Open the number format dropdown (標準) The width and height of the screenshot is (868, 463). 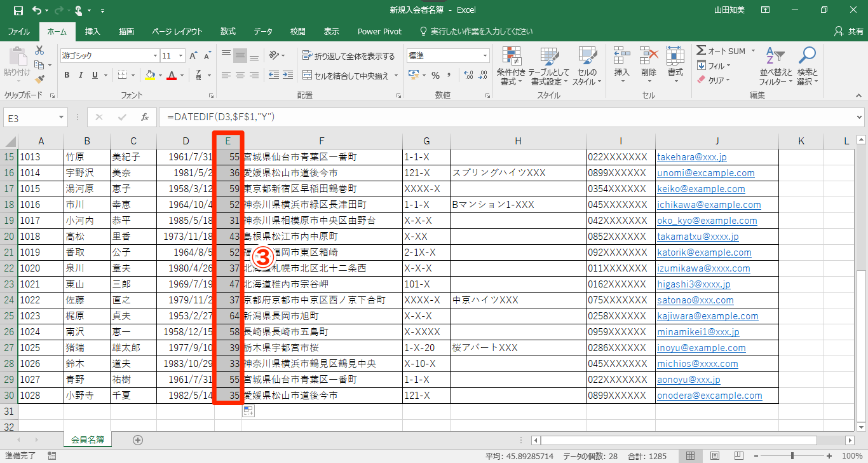click(x=484, y=56)
